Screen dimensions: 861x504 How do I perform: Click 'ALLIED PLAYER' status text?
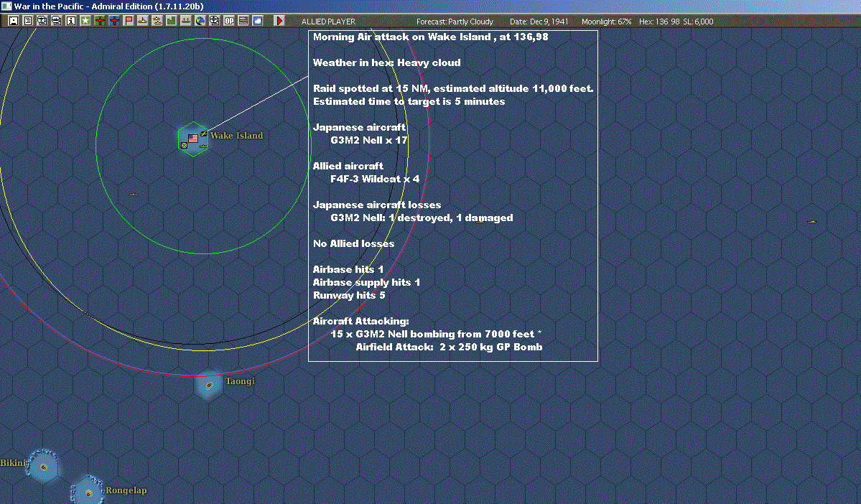tap(328, 22)
